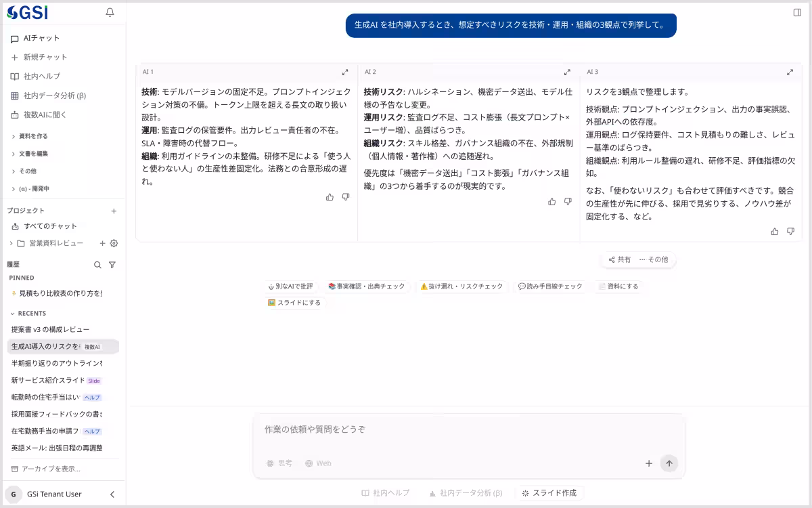Send the message with arrow button
The width and height of the screenshot is (812, 508).
(x=669, y=463)
